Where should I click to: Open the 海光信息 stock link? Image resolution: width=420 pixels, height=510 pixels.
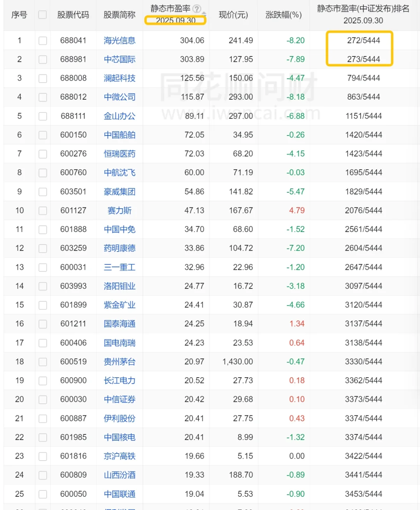(119, 40)
